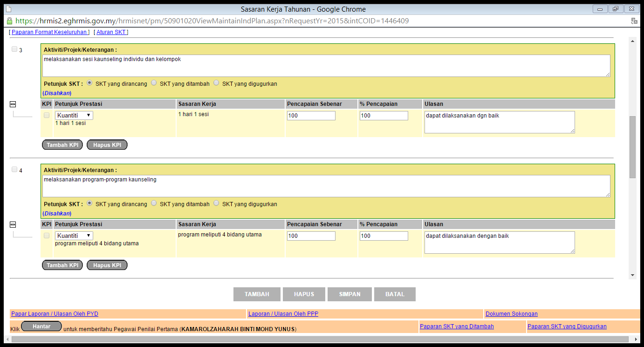Open Kuantiti dropdown in '1 hari 1 sesi' row
This screenshot has height=347, width=644.
coord(74,115)
